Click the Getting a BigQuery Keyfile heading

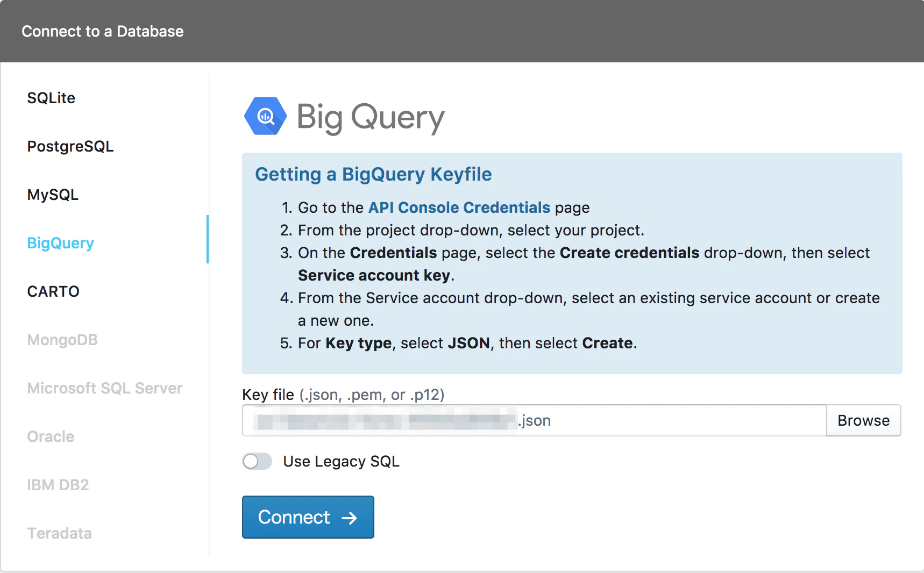point(373,174)
